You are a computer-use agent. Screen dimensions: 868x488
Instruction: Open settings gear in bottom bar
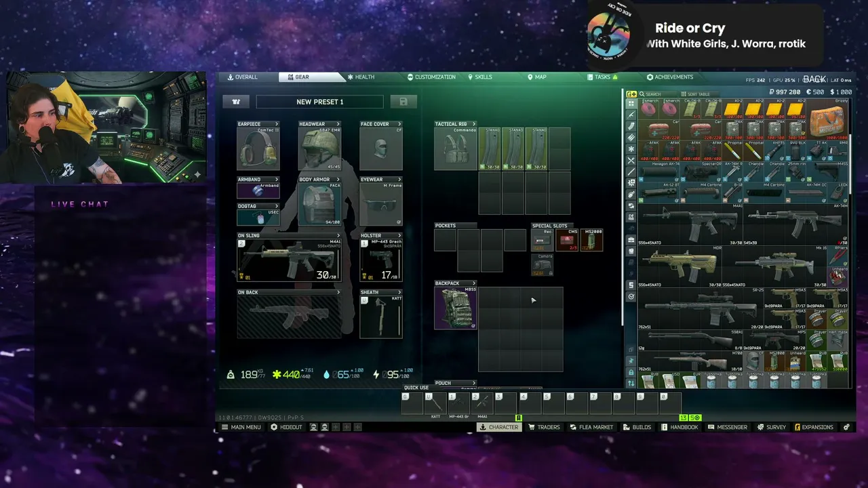(846, 427)
